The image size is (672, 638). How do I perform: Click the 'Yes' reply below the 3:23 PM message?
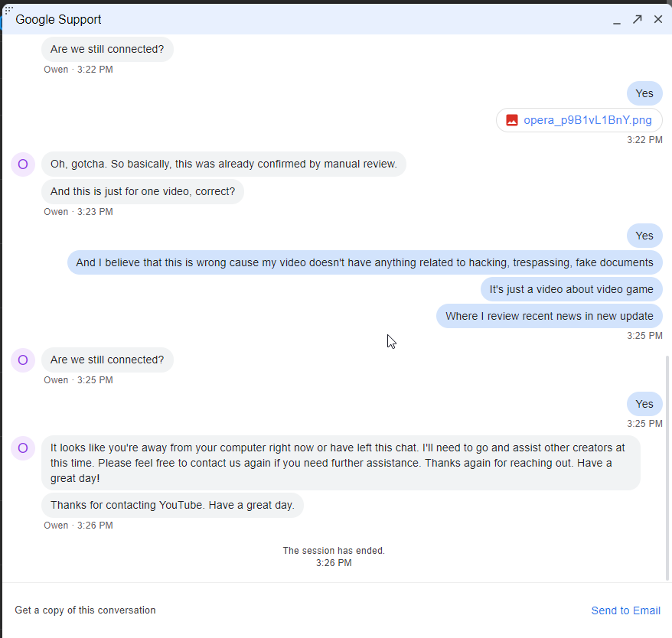pos(644,236)
